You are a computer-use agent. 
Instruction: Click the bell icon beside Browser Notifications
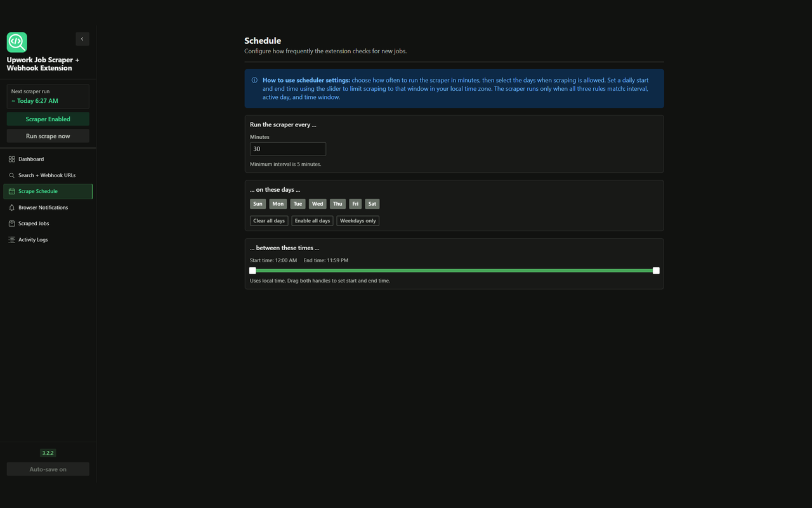click(11, 208)
